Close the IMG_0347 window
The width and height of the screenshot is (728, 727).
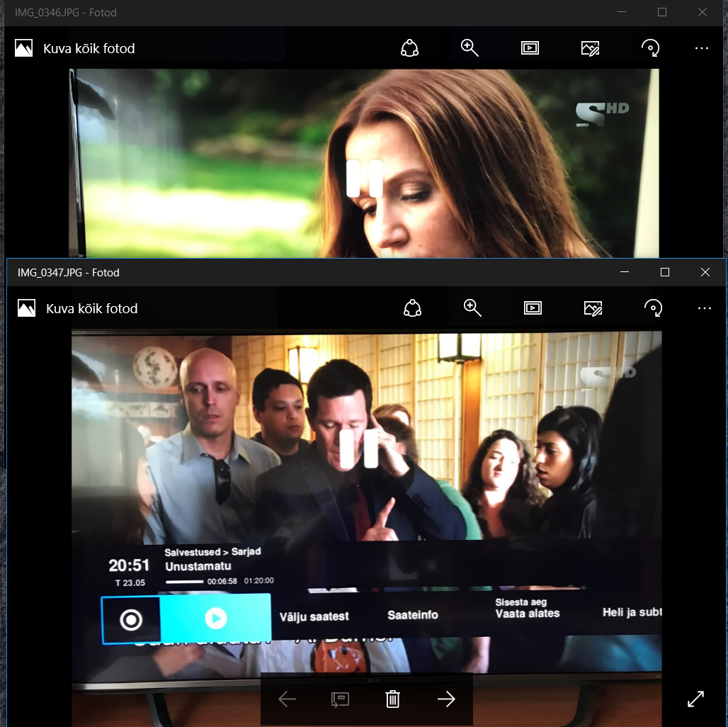point(705,272)
